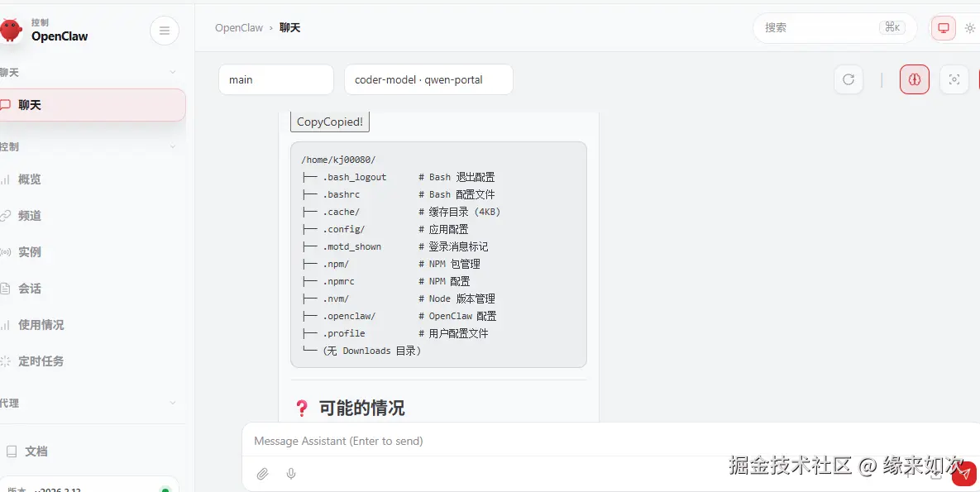Viewport: 980px width, 492px height.
Task: Open the main session dropdown
Action: pos(275,79)
